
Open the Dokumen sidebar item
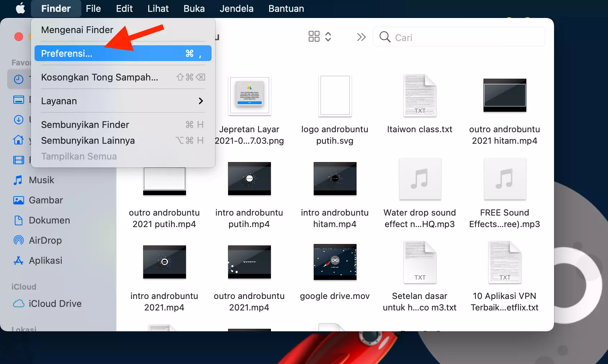click(49, 220)
